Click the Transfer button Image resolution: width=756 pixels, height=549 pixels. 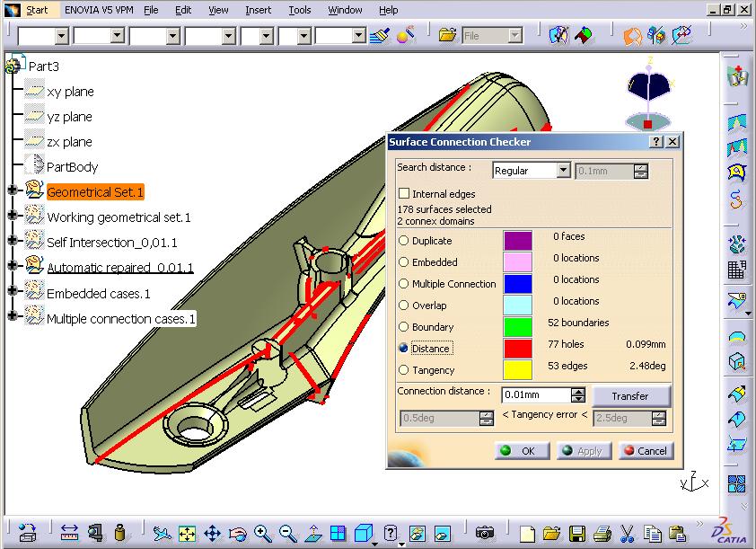click(630, 396)
